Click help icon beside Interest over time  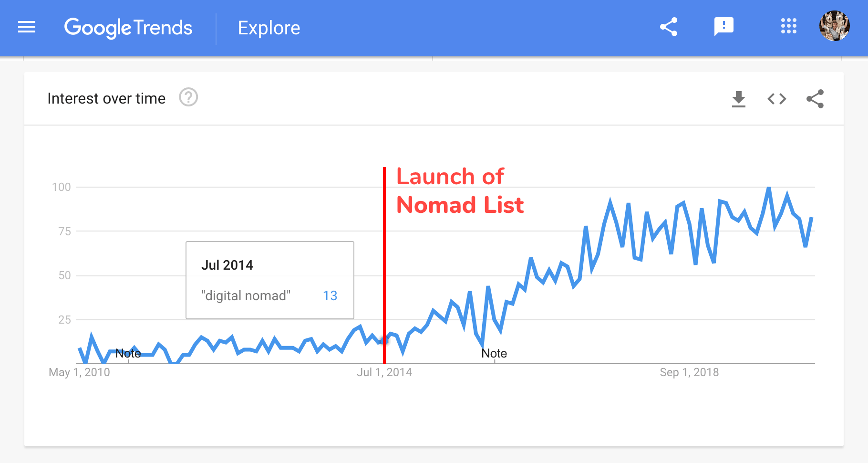click(x=188, y=97)
